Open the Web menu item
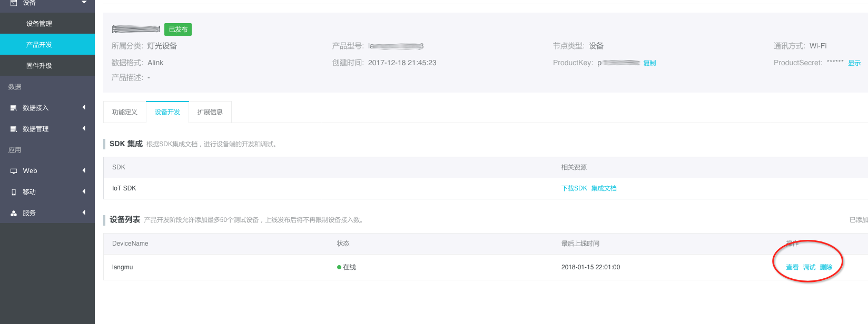868x324 pixels. (47, 171)
